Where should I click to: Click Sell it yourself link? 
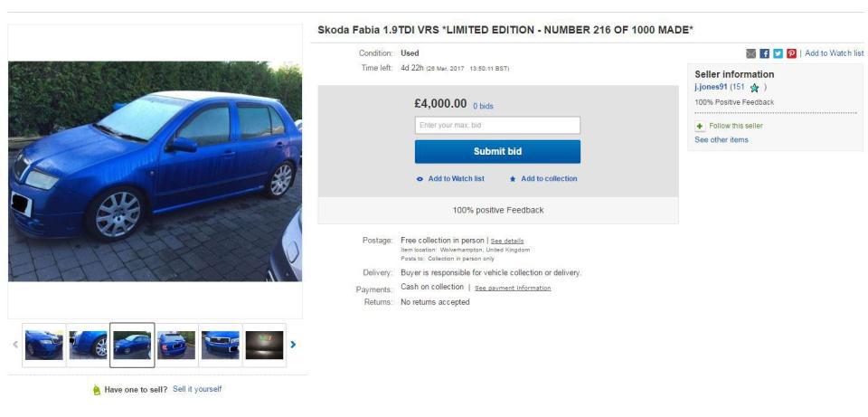[197, 389]
